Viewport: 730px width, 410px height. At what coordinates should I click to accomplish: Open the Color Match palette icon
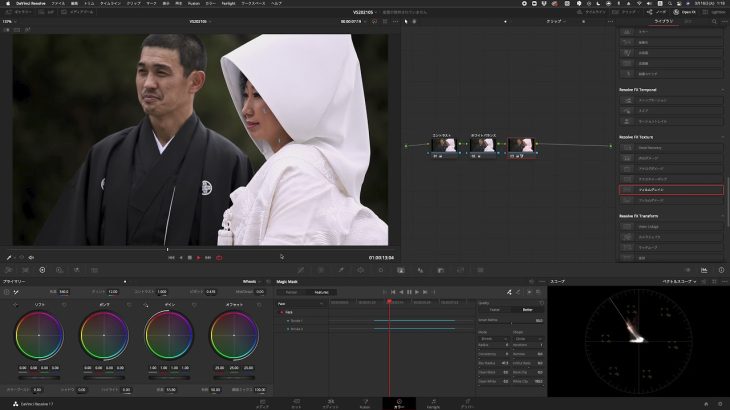pos(26,270)
